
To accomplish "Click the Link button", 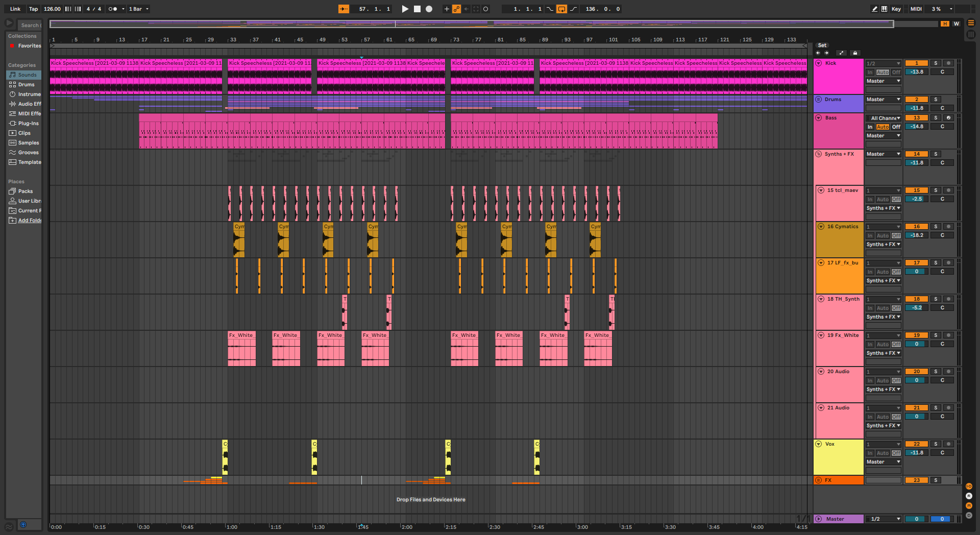I will coord(15,9).
